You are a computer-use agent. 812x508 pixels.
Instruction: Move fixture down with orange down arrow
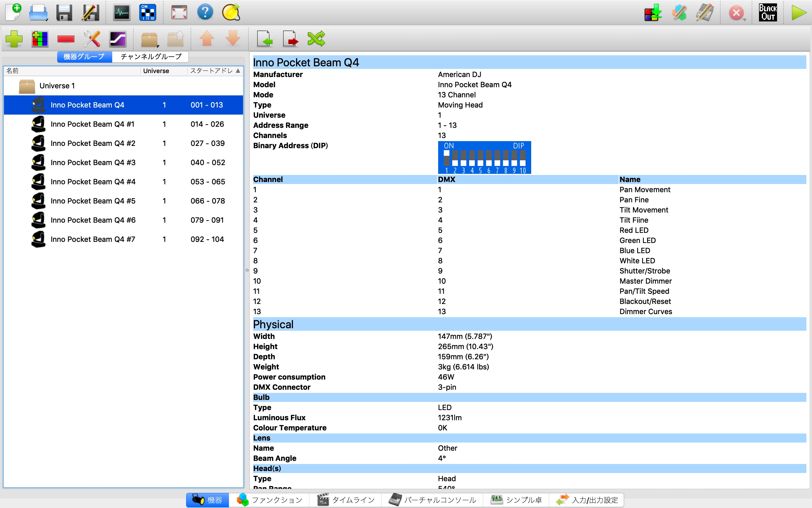tap(233, 38)
